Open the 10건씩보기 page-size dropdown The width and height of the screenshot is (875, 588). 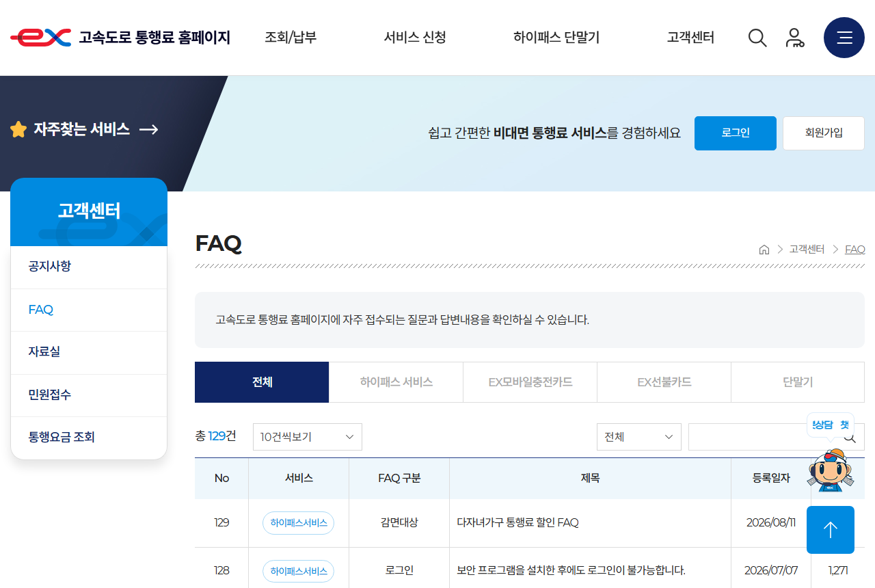(308, 437)
